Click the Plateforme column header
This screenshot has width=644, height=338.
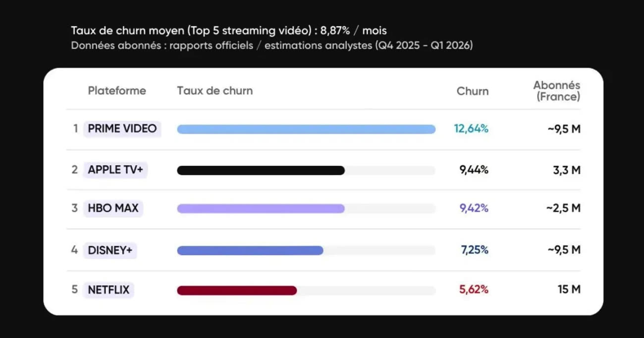117,91
